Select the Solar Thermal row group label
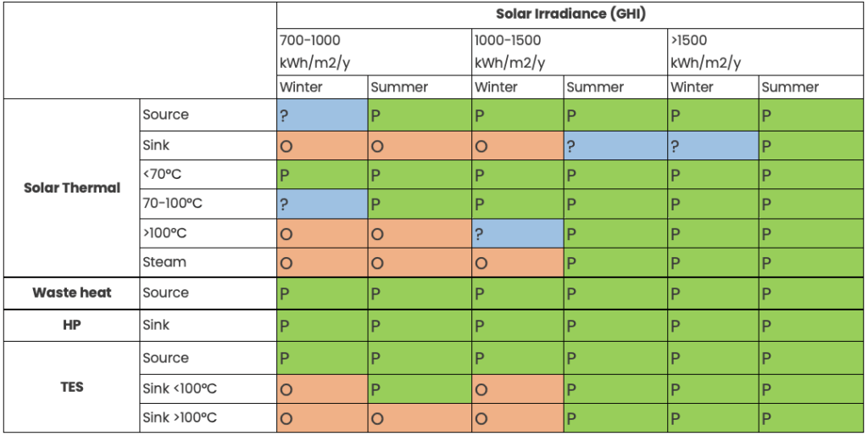The image size is (868, 436). click(x=72, y=187)
